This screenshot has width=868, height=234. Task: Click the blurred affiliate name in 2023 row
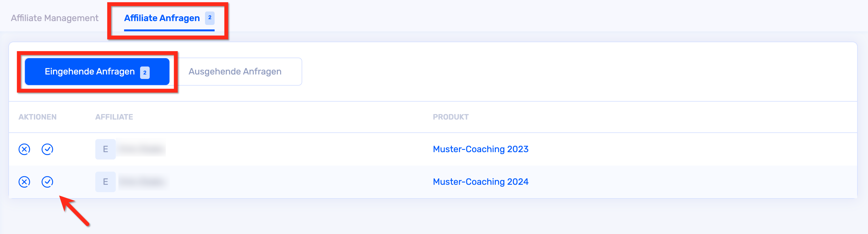(141, 149)
